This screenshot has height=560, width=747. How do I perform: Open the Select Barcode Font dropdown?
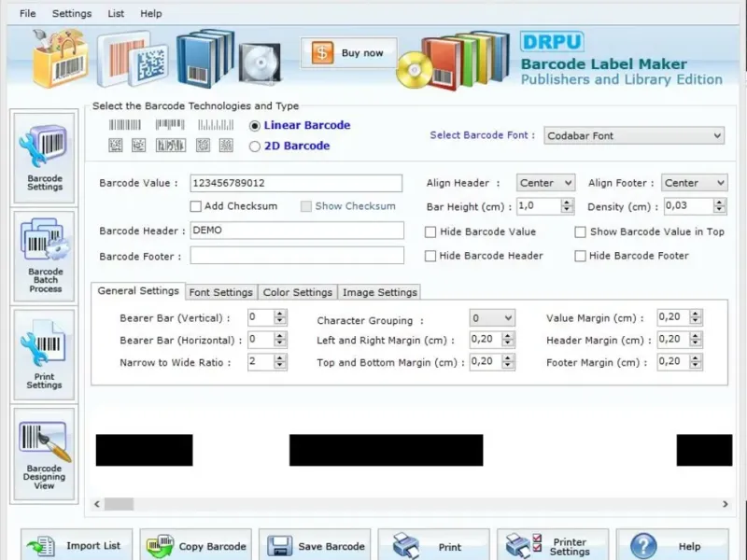coord(634,135)
